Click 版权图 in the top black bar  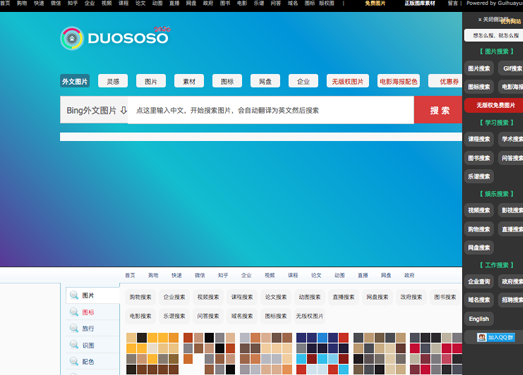click(x=326, y=3)
